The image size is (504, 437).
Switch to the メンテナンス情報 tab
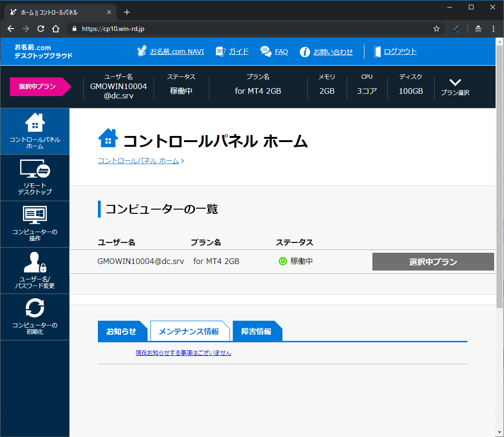click(189, 331)
